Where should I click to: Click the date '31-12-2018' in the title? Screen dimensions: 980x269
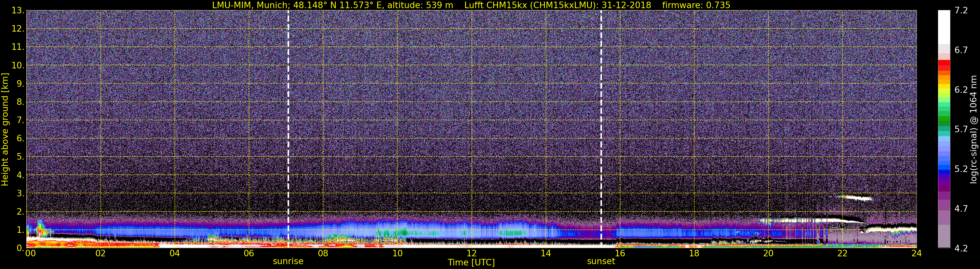tap(626, 5)
